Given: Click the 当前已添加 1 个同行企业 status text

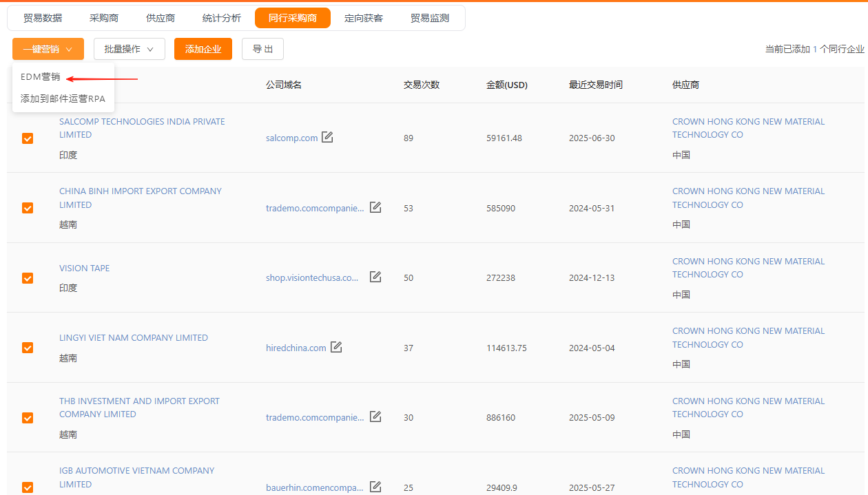Looking at the screenshot, I should pyautogui.click(x=814, y=49).
